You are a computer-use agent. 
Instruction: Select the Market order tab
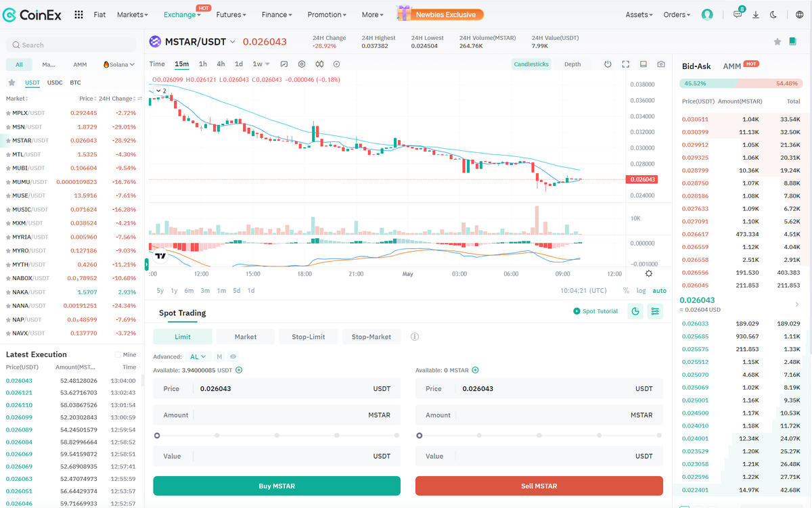pyautogui.click(x=246, y=337)
